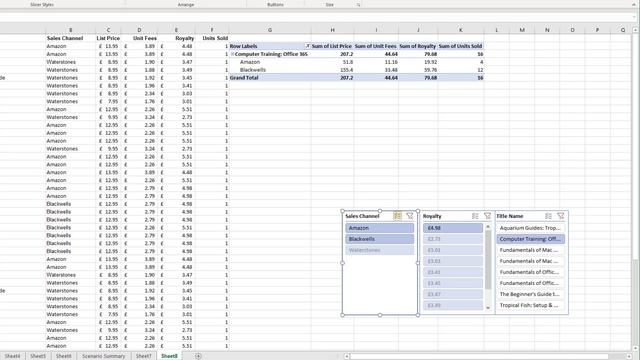This screenshot has height=360, width=640.
Task: Clear filter on Royalty slicer
Action: pos(487,216)
